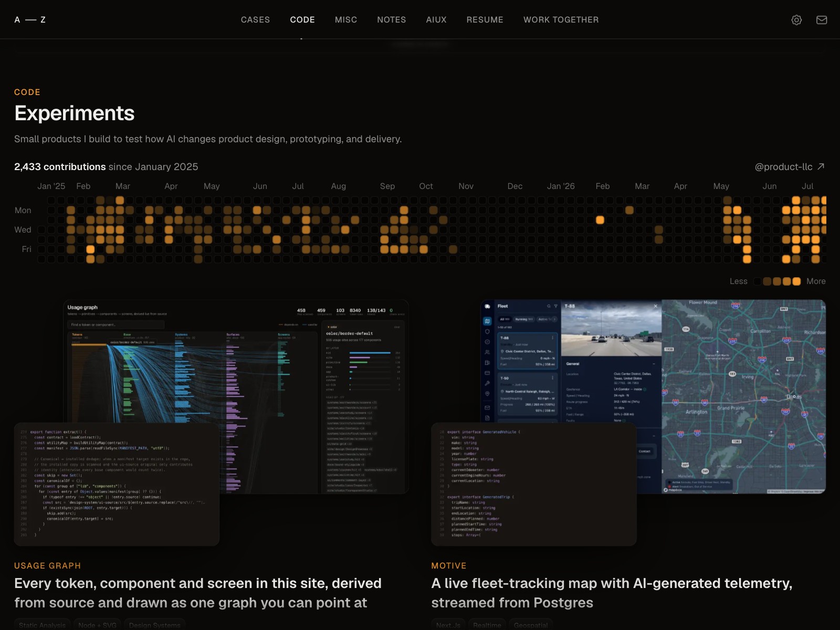Click the darkest legend swatch beside Less
The image size is (840, 630).
758,281
